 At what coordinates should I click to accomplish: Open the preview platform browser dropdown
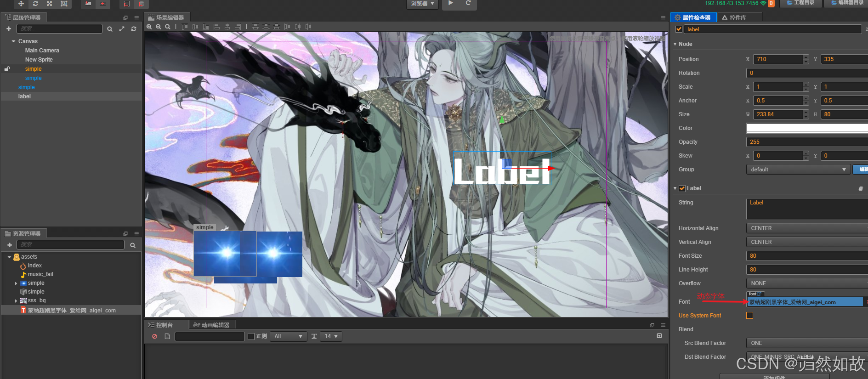click(423, 4)
